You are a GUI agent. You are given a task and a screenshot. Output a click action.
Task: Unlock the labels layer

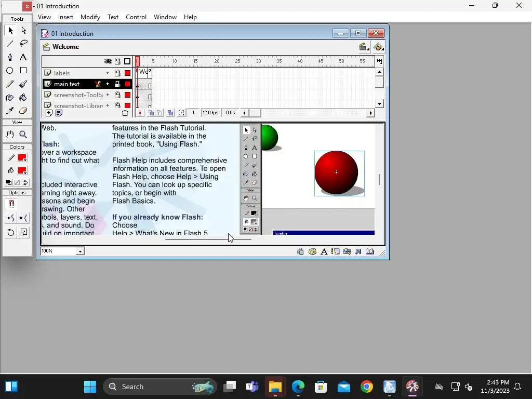click(x=117, y=73)
